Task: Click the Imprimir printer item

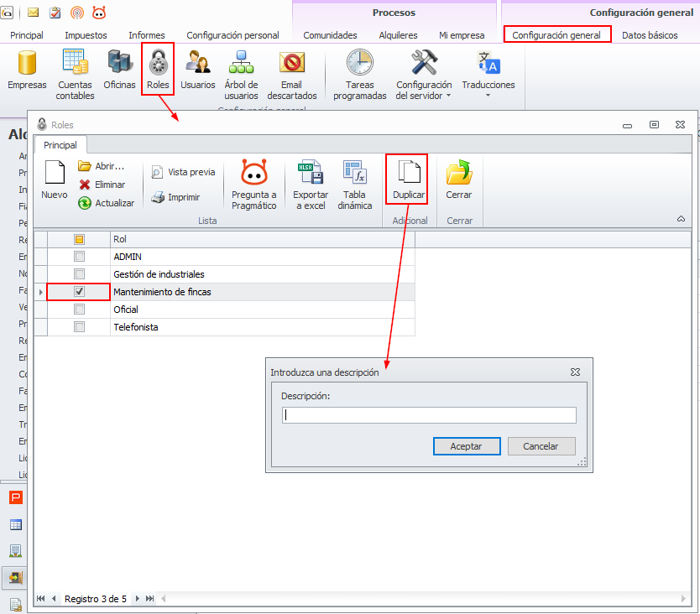Action: (x=175, y=197)
